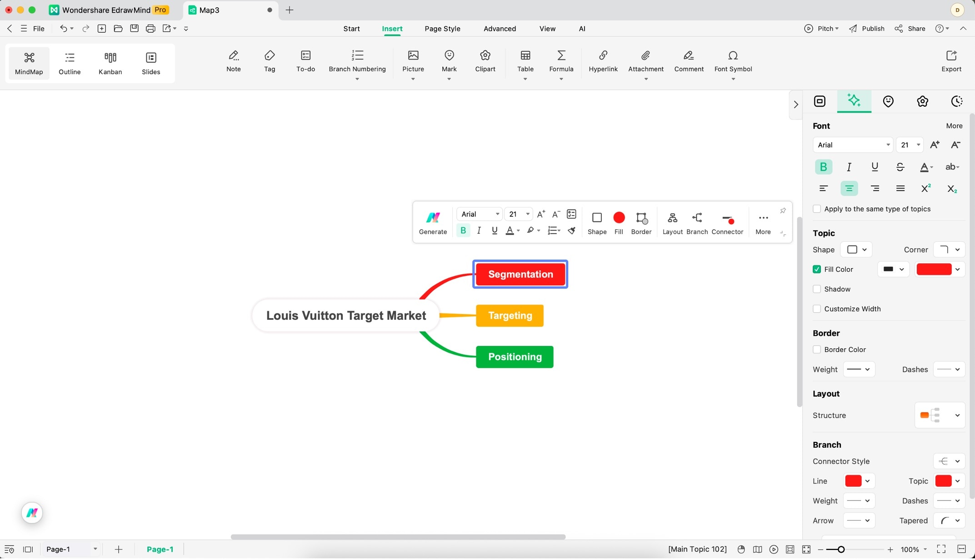Enable the Border Color checkbox
This screenshot has height=560, width=975.
817,350
